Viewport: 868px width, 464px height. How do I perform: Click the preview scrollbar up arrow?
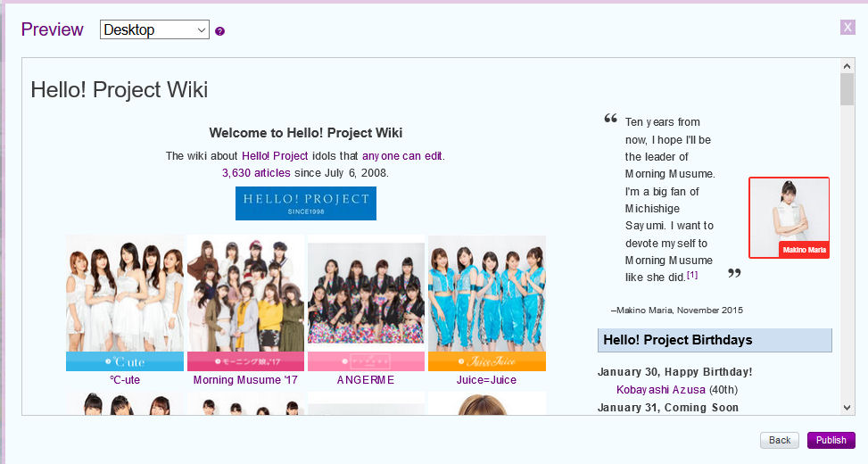click(x=847, y=66)
